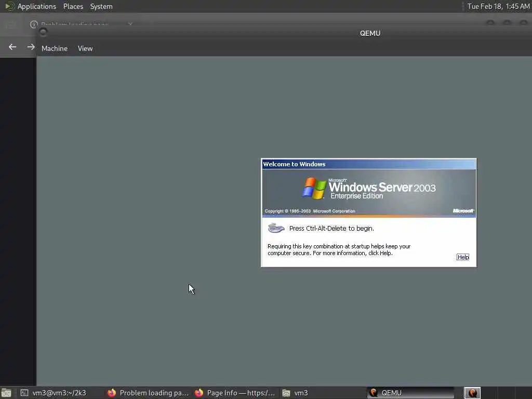Click the Firefox icon of Problem loading item
The height and width of the screenshot is (399, 532).
(x=112, y=393)
